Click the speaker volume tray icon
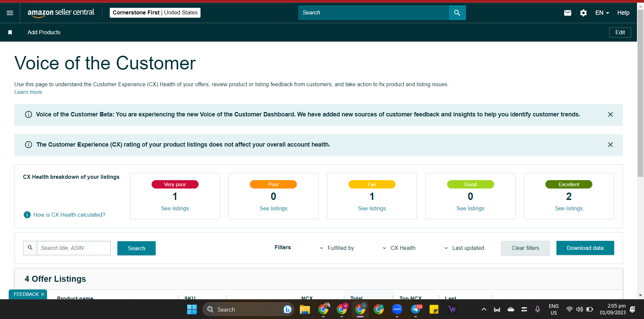 point(580,309)
